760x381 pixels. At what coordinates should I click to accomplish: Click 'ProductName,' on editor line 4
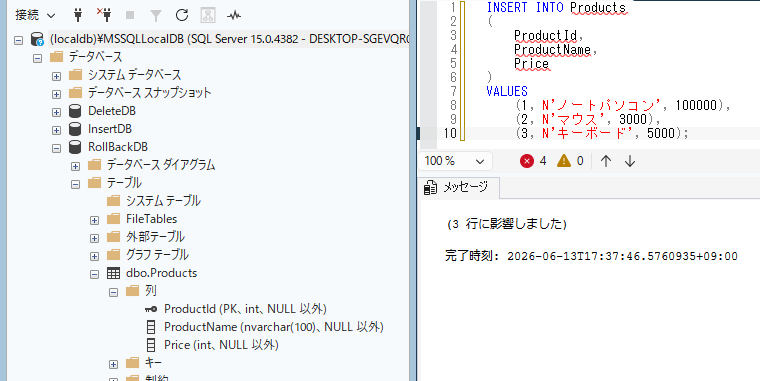click(x=555, y=49)
